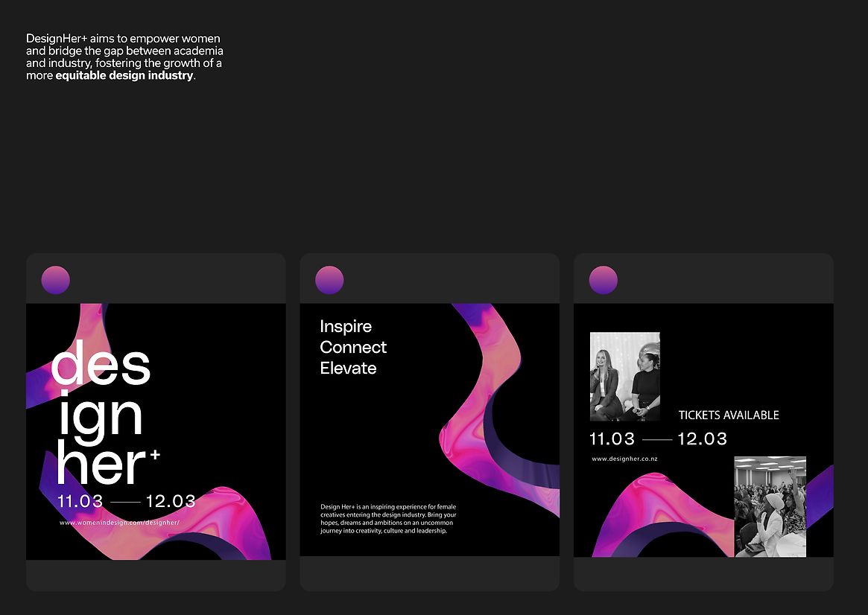
Task: Click the purple avatar circle on the designher+ post
Action: point(56,281)
